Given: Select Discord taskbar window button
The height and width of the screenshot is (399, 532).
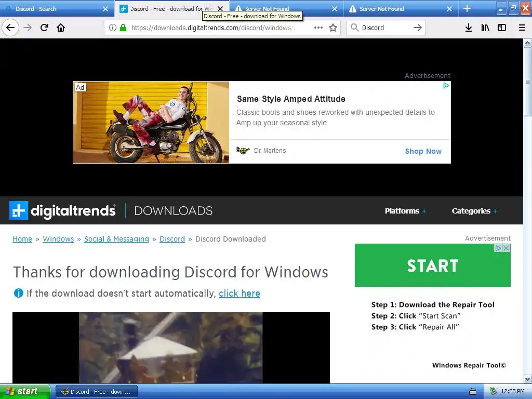Looking at the screenshot, I should [x=96, y=392].
